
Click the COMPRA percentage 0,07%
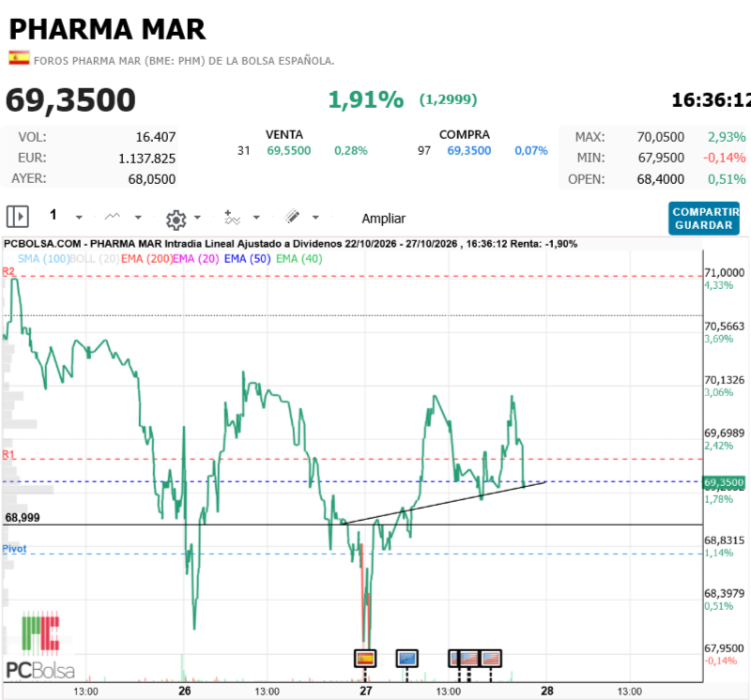point(531,151)
